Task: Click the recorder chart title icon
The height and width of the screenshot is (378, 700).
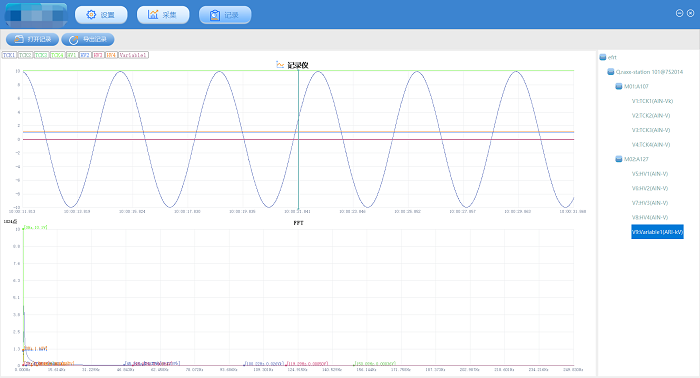Action: [x=280, y=65]
